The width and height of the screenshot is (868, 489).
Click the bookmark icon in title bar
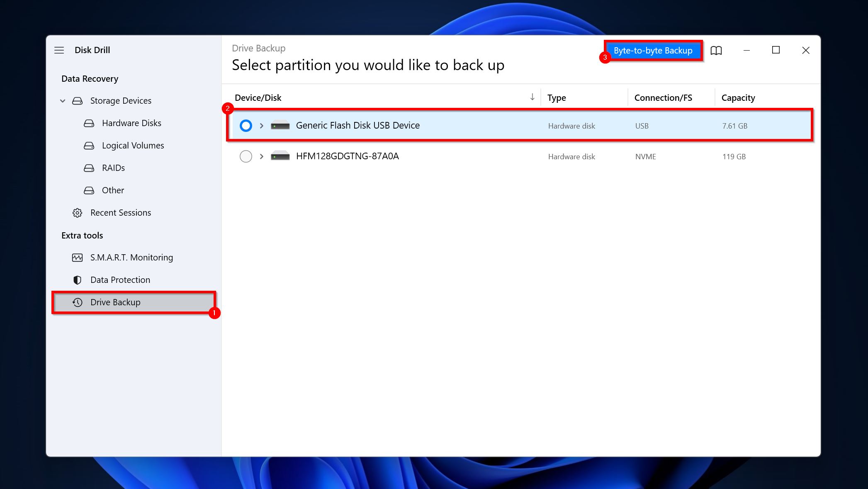click(x=717, y=49)
